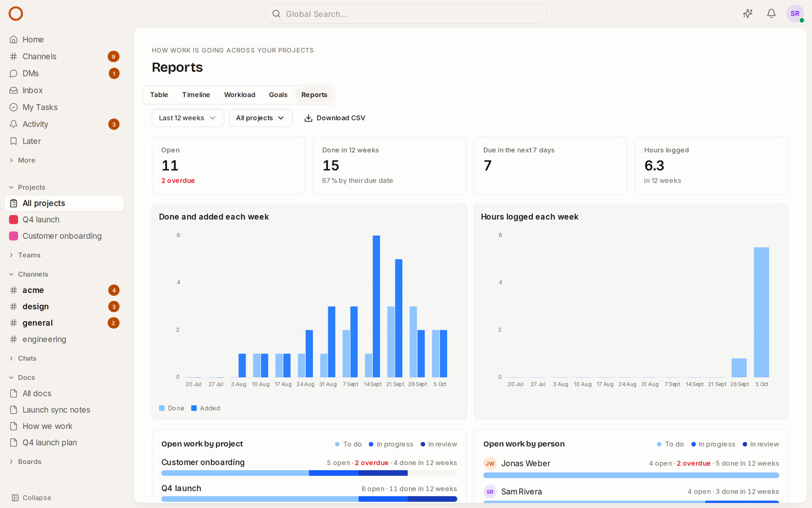This screenshot has height=508, width=812.
Task: Open the general channel
Action: [64, 323]
